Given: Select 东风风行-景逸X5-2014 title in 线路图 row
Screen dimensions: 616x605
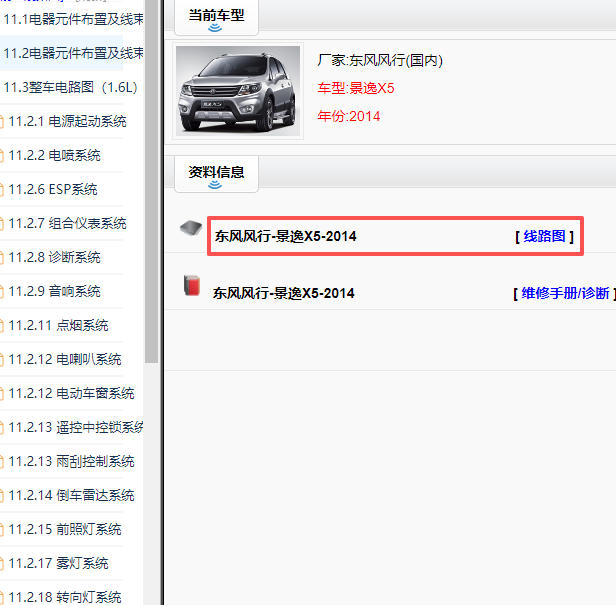Looking at the screenshot, I should click(286, 236).
